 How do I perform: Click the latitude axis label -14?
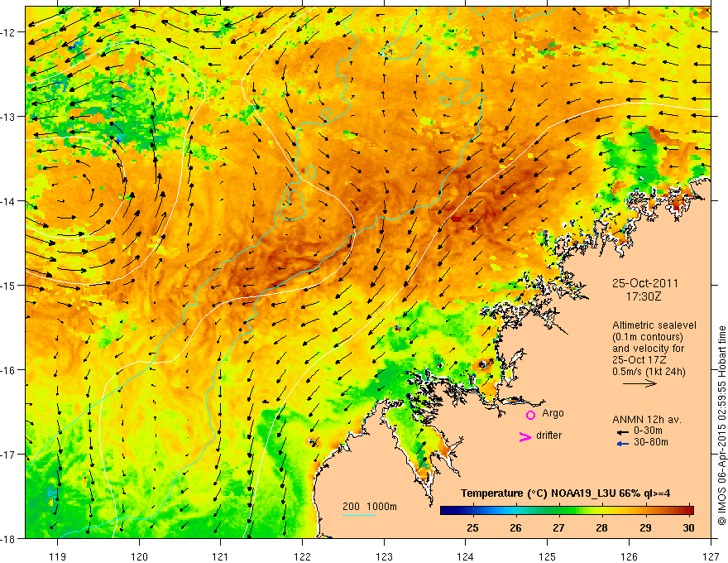tap(8, 201)
